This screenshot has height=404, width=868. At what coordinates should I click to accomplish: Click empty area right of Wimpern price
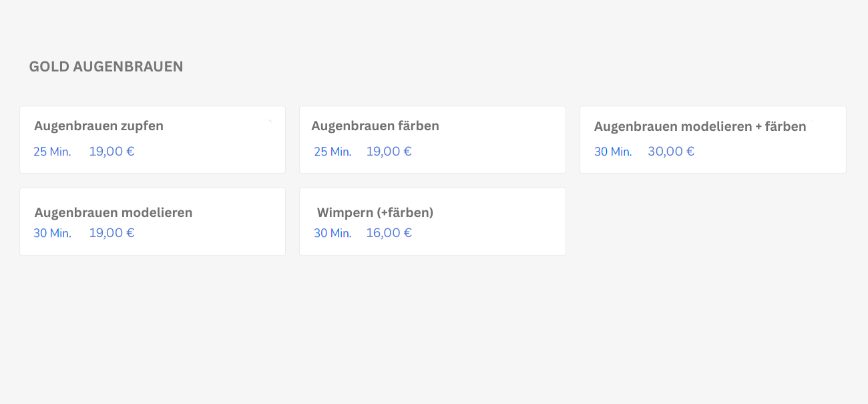[487, 233]
